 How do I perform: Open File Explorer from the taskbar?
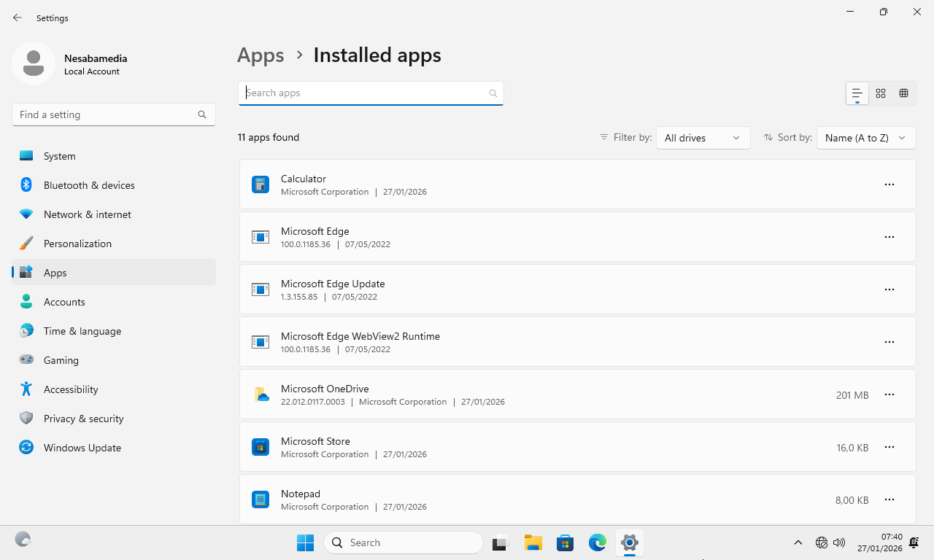pos(533,542)
